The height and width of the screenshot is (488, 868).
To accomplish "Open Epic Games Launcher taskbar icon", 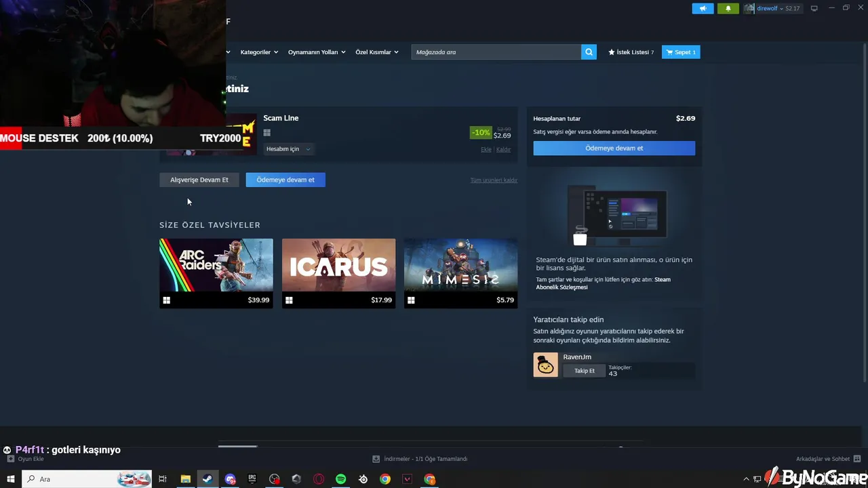I will [x=252, y=479].
